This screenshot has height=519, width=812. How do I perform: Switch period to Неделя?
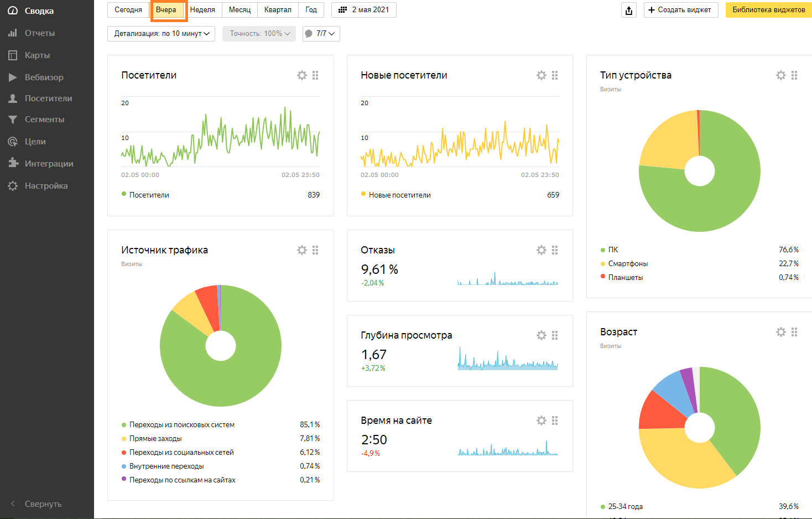[202, 10]
